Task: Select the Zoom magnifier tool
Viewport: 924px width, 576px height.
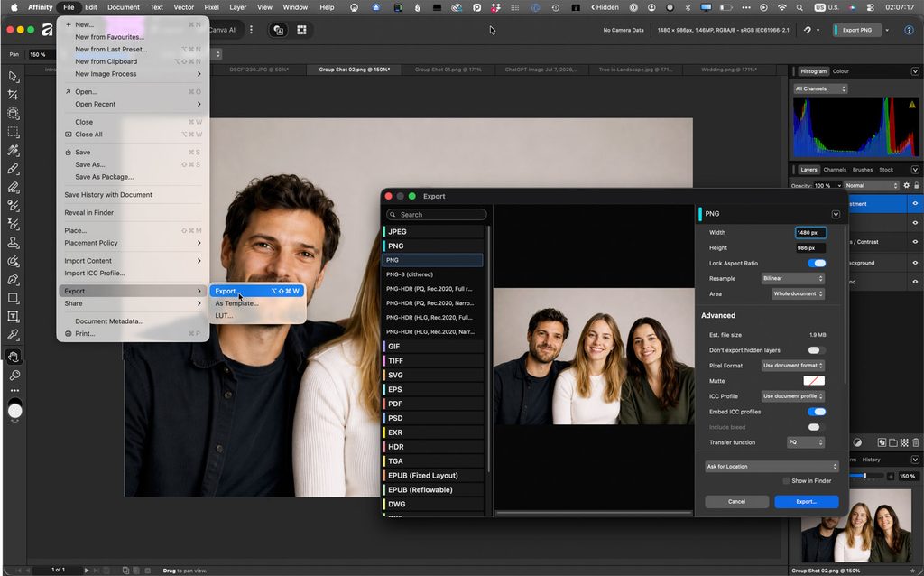Action: [x=14, y=375]
